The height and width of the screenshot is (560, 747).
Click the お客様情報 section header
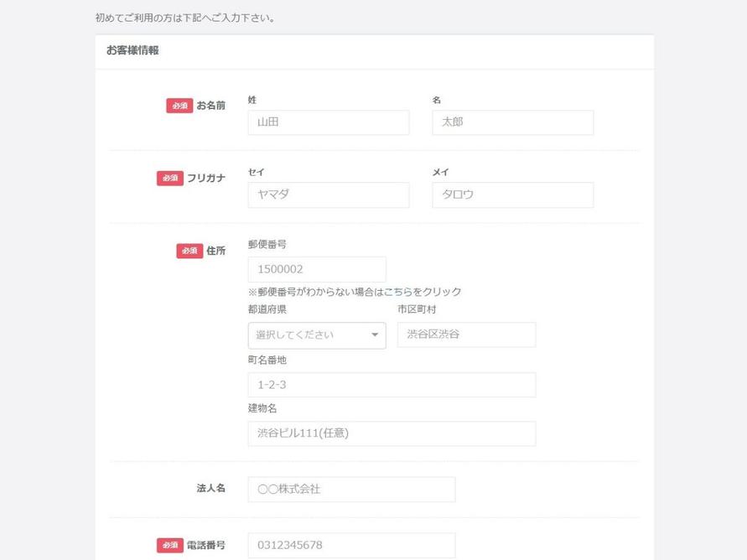pos(132,51)
